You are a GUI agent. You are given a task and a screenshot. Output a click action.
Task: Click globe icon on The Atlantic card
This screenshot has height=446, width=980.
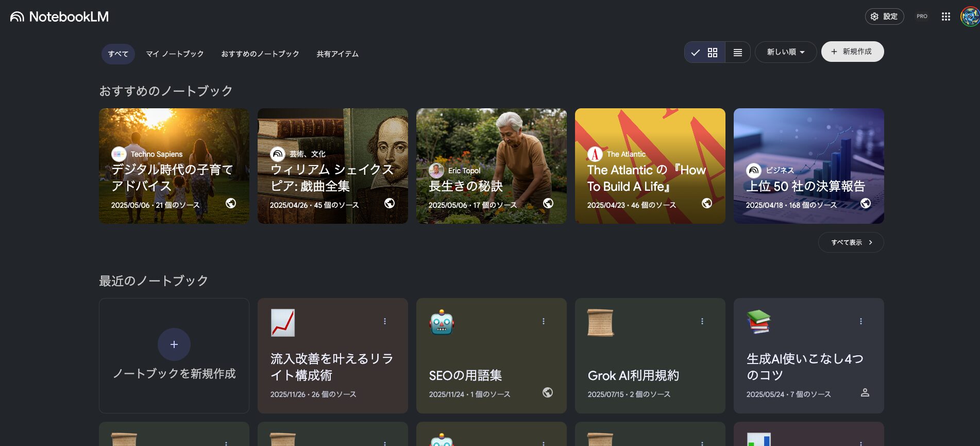707,203
